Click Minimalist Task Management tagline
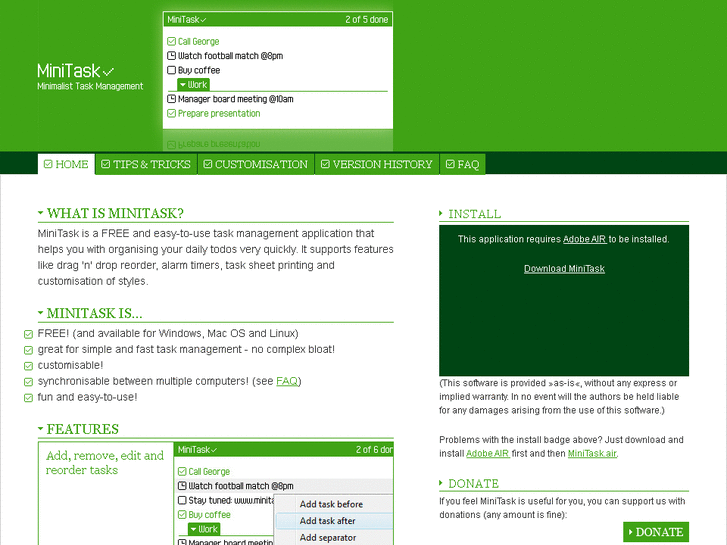This screenshot has height=545, width=727. coord(90,86)
